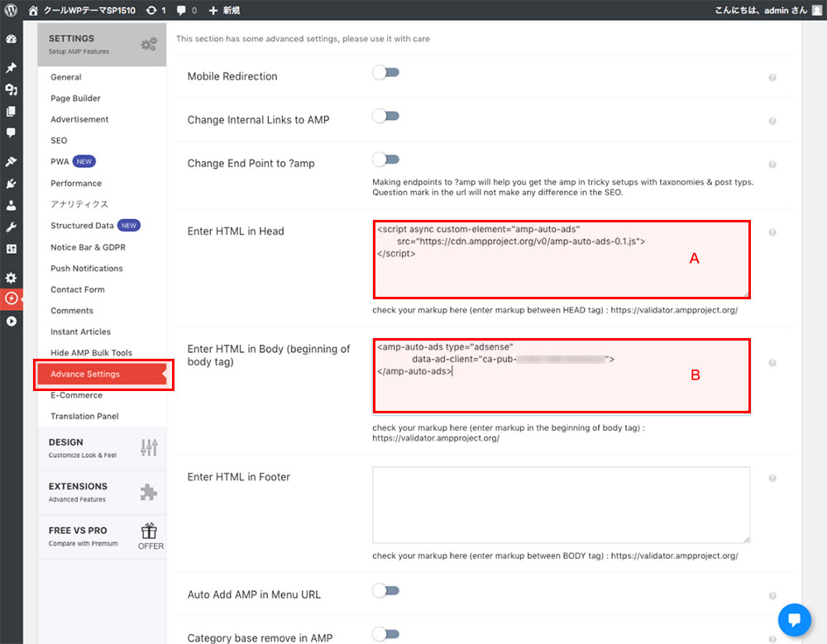Open the Performance tab
Image resolution: width=827 pixels, height=644 pixels.
pos(76,183)
